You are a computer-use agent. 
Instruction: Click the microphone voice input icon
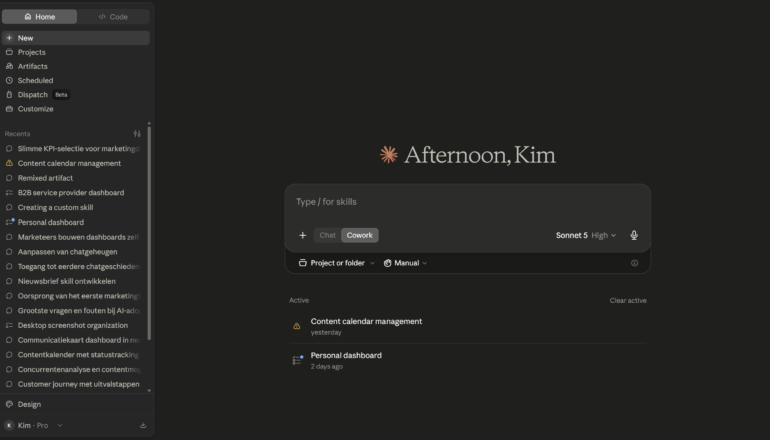point(634,235)
